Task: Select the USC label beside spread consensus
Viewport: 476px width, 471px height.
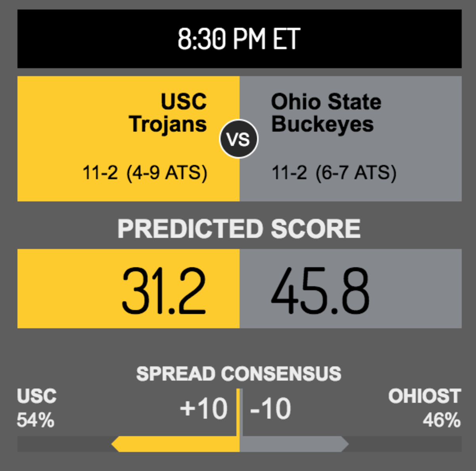Action: [x=37, y=396]
